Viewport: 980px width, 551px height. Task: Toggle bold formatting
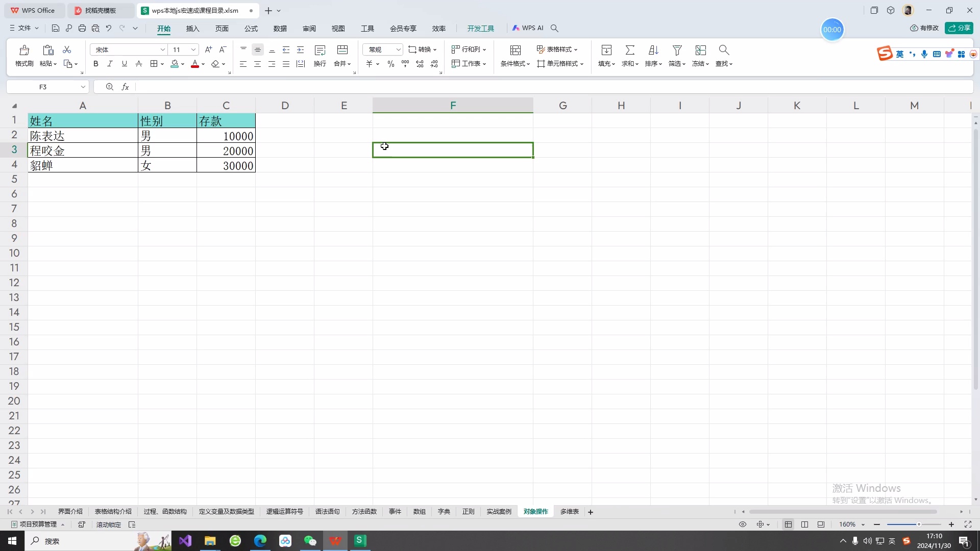[95, 64]
